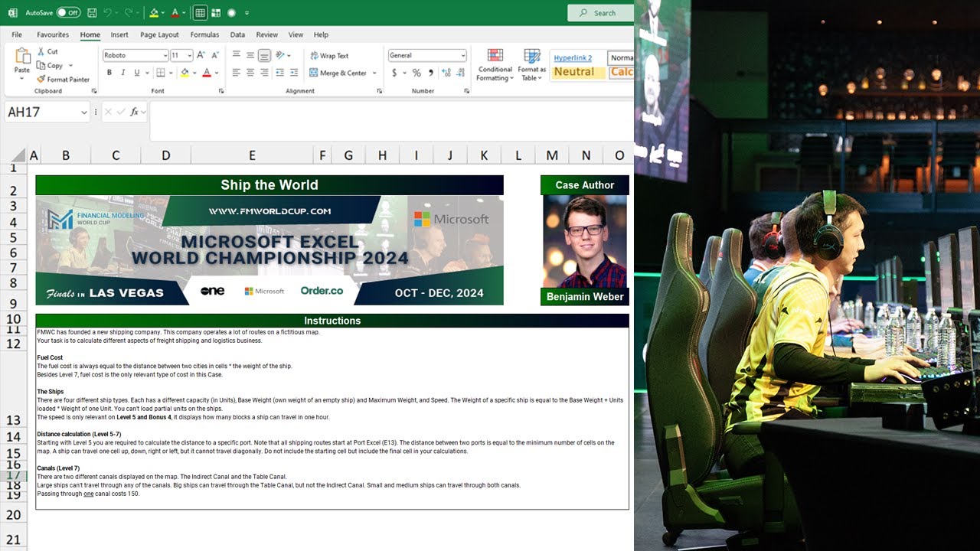Click the Select All corner triangle
The height and width of the screenshot is (551, 980).
point(18,155)
